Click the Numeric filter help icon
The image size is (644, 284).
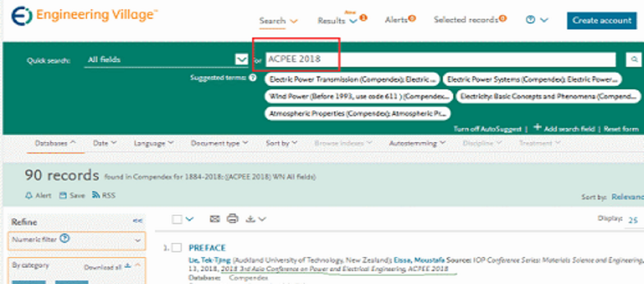click(65, 238)
